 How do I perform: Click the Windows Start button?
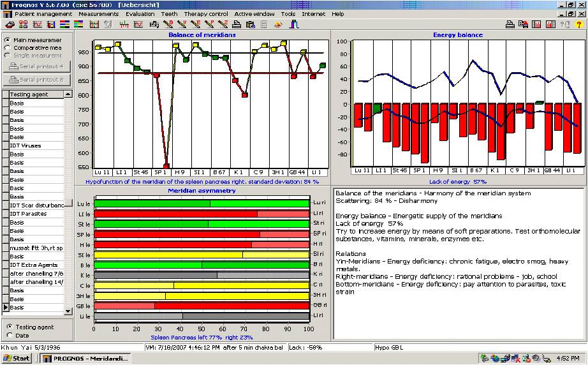(x=17, y=358)
